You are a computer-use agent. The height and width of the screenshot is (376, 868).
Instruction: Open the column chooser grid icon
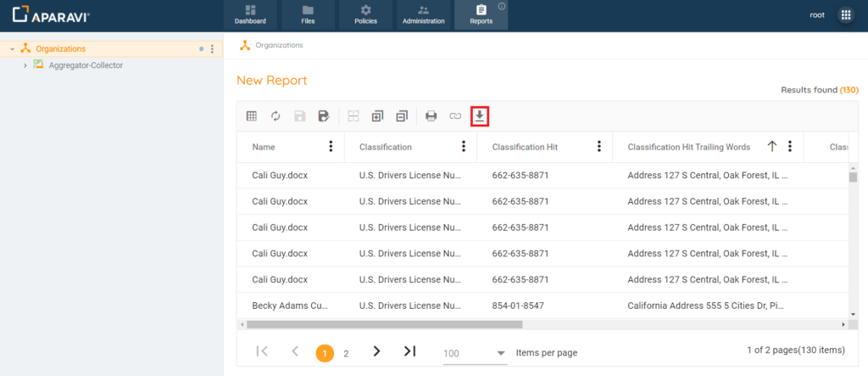point(251,116)
